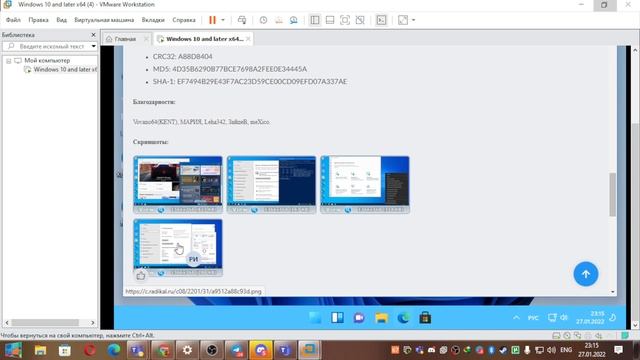Screen dimensions: 640x360
Task: Click the guest browser page scrollbar thumb
Action: pos(612,194)
